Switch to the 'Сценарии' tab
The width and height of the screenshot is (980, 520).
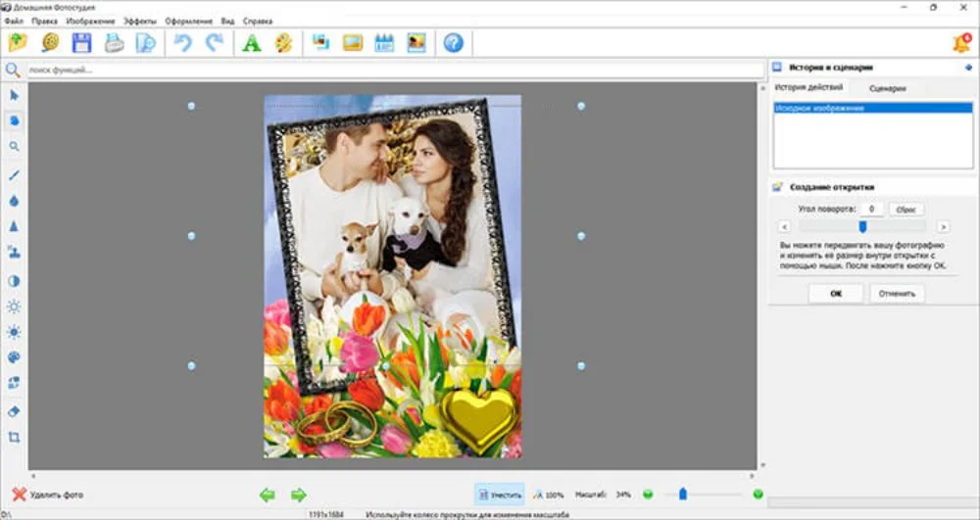[887, 88]
